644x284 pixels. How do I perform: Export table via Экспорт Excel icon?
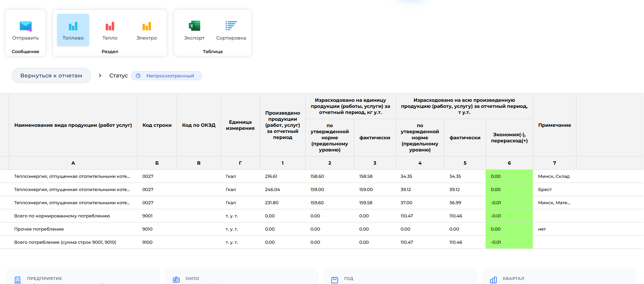coord(194,26)
